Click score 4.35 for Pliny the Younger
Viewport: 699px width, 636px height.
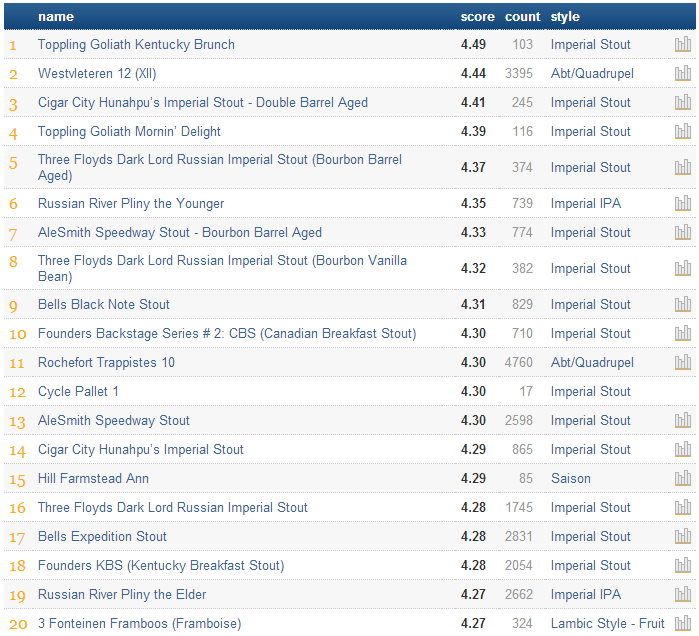(473, 204)
